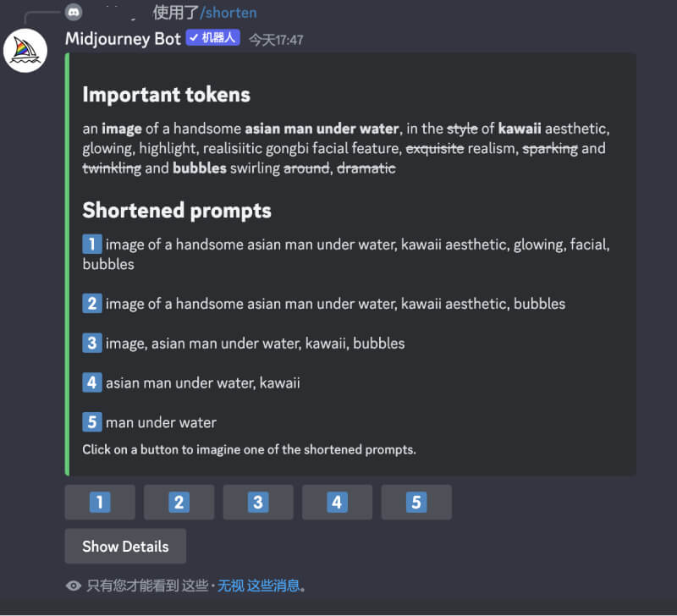Click the number 4 emoji in prompt list

pyautogui.click(x=92, y=382)
